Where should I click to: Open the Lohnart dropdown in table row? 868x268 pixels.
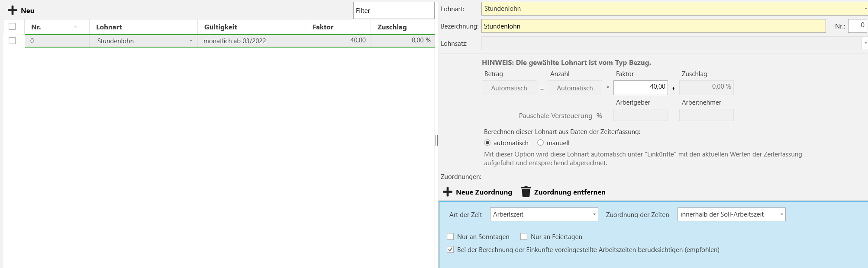tap(190, 41)
